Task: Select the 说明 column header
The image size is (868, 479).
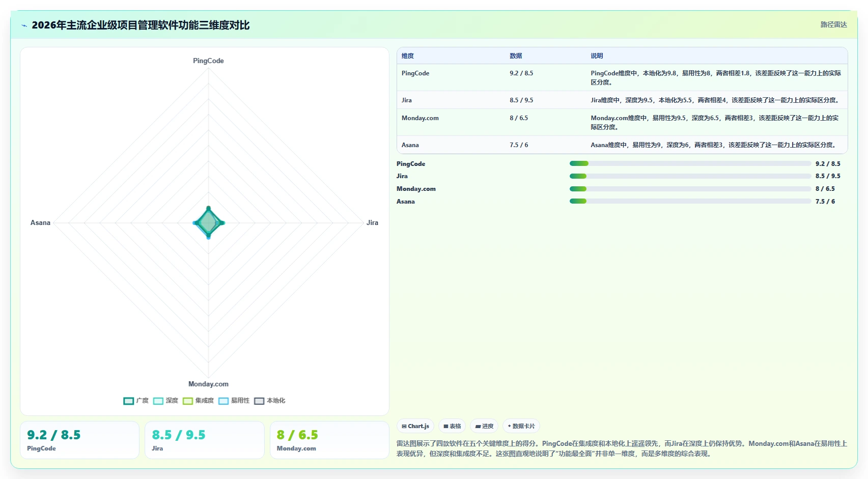Action: coord(597,56)
